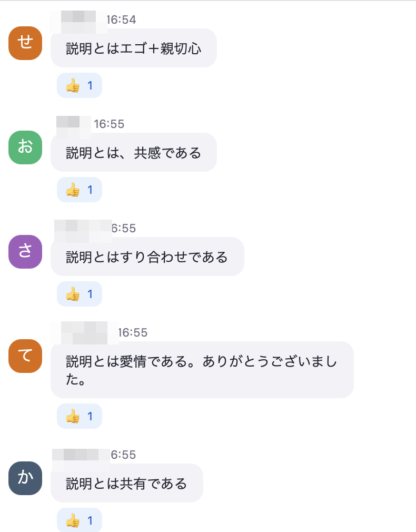Click the message bubble 説明とはエゴ＋親切心
The height and width of the screenshot is (532, 416).
click(x=134, y=48)
